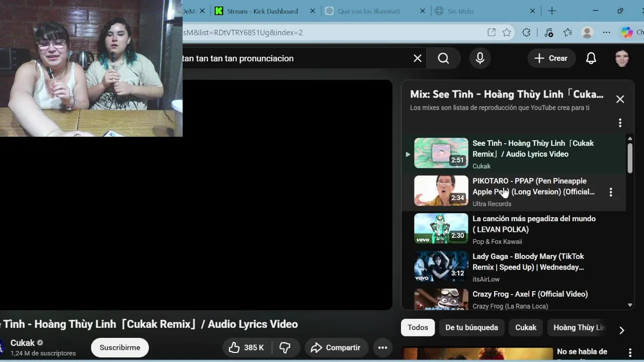Open the No se habla de thumbnail

tap(477, 354)
